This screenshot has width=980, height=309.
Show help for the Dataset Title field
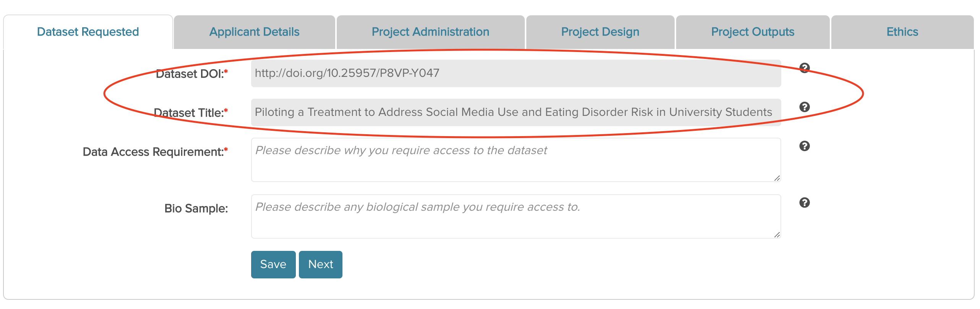805,107
